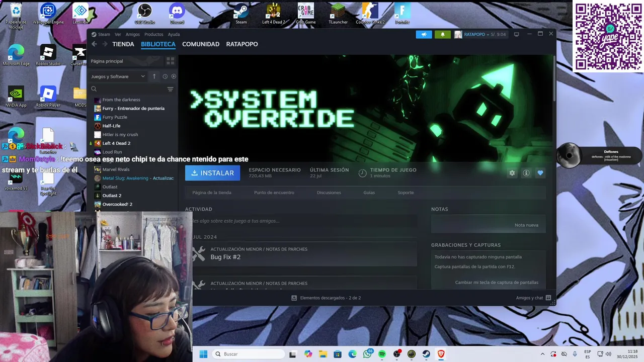This screenshot has height=362, width=644.
Task: Open Página de la tienda link
Action: pos(212,193)
